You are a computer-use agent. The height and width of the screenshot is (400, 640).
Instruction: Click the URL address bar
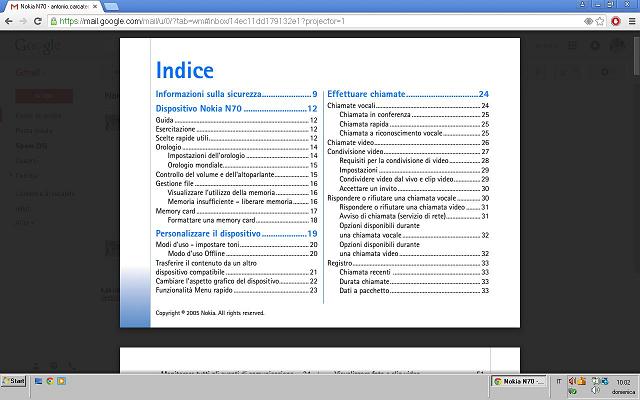coord(300,20)
